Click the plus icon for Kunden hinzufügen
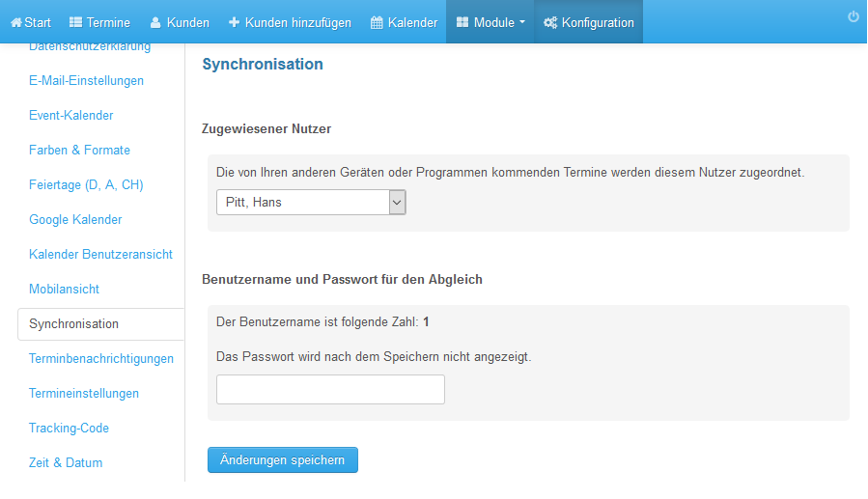 [235, 22]
